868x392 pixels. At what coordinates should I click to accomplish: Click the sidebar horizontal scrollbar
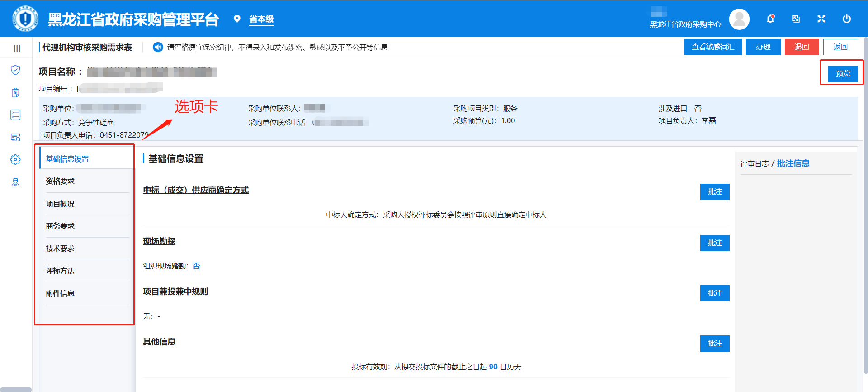tap(16, 390)
